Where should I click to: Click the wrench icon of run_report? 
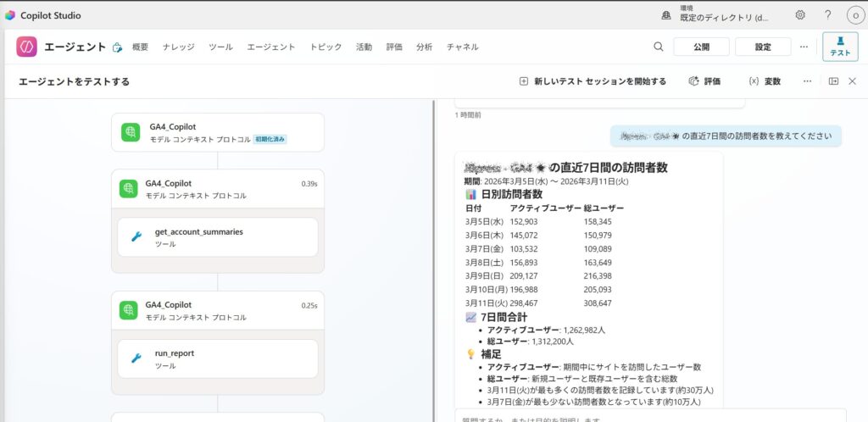click(136, 358)
